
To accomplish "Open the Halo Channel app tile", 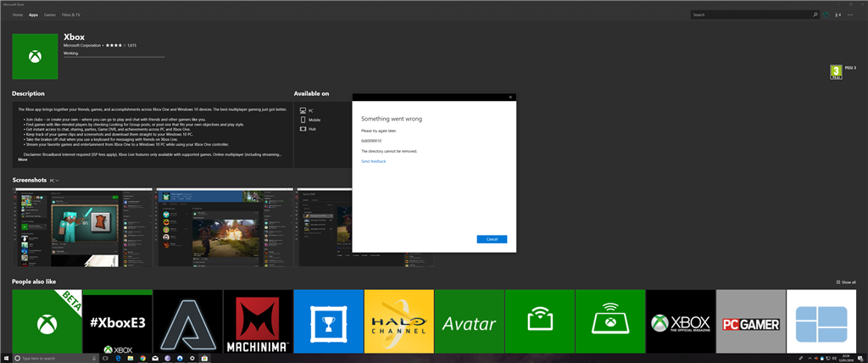I will pos(399,321).
